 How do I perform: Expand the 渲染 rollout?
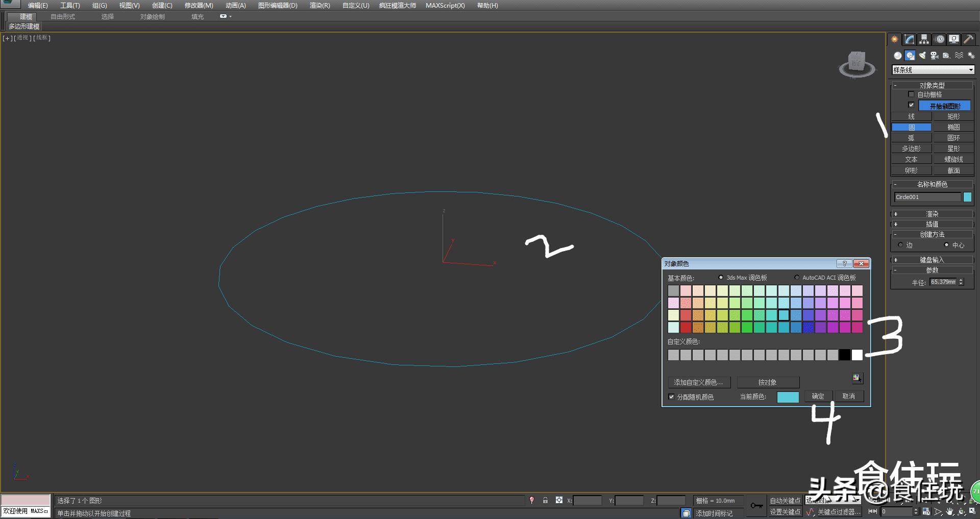(932, 214)
